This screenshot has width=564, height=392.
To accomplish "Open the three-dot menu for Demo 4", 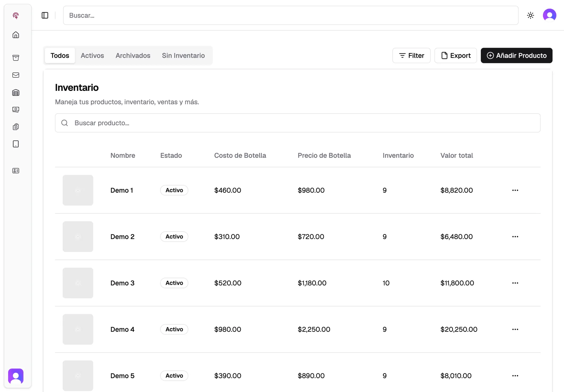I will point(515,329).
